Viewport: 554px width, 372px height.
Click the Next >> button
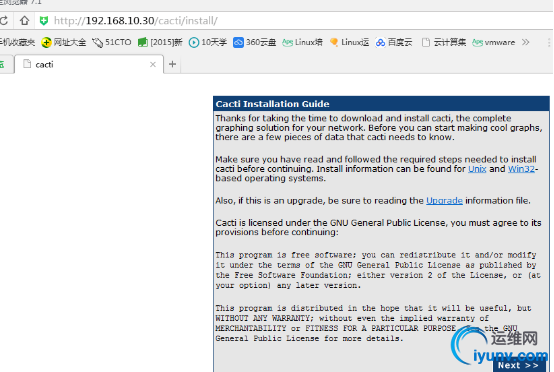click(x=518, y=365)
